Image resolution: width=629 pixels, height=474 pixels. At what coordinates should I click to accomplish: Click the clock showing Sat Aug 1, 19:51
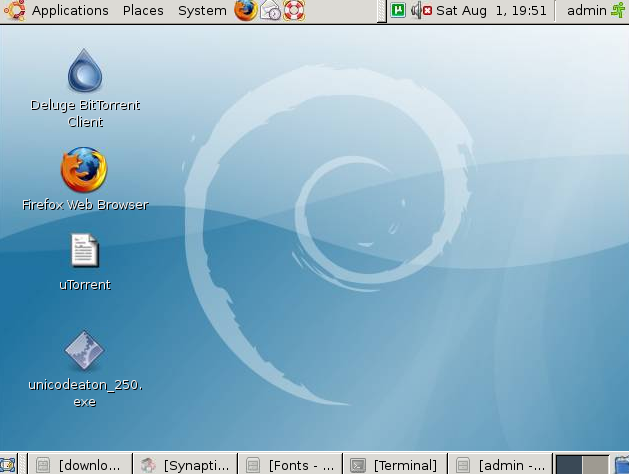pos(491,11)
